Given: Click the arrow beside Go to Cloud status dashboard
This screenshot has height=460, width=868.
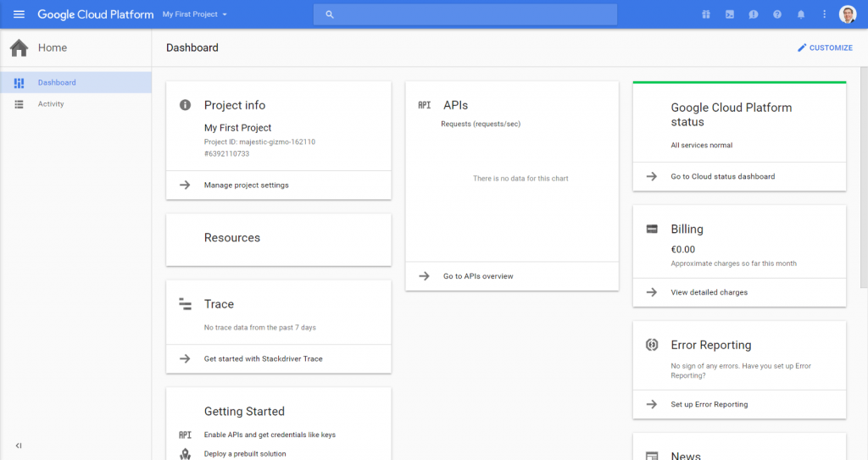Looking at the screenshot, I should [x=652, y=176].
